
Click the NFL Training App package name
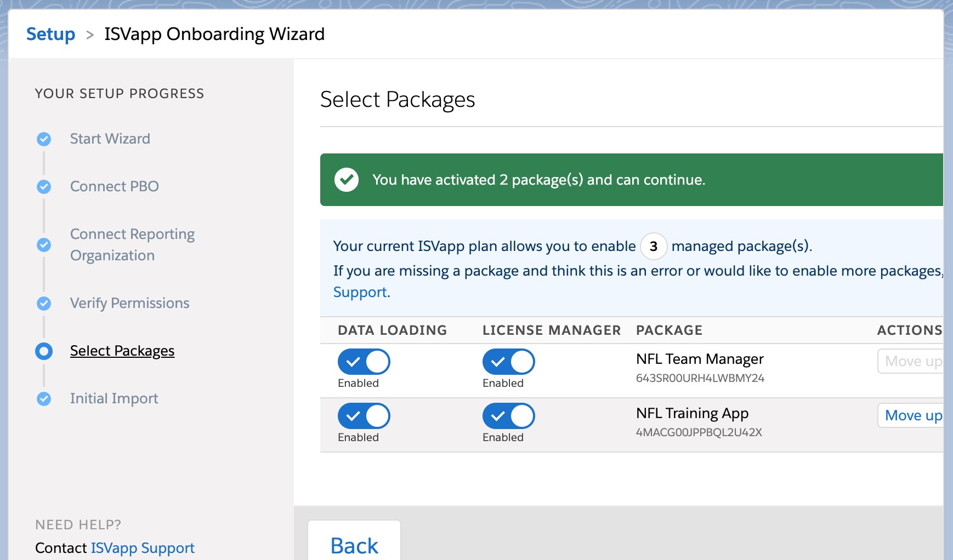[x=693, y=413]
